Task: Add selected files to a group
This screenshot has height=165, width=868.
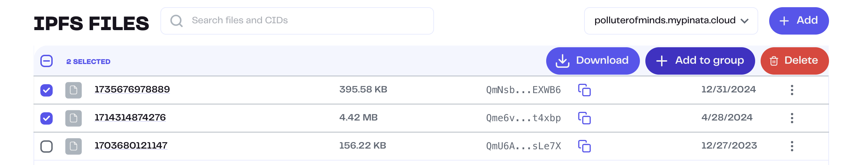Action: click(x=700, y=61)
